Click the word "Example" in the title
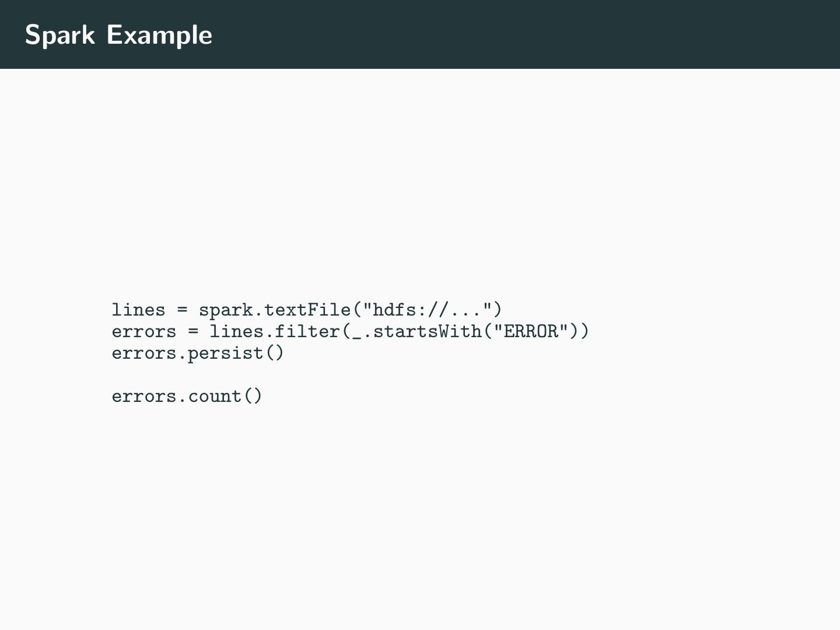 159,35
